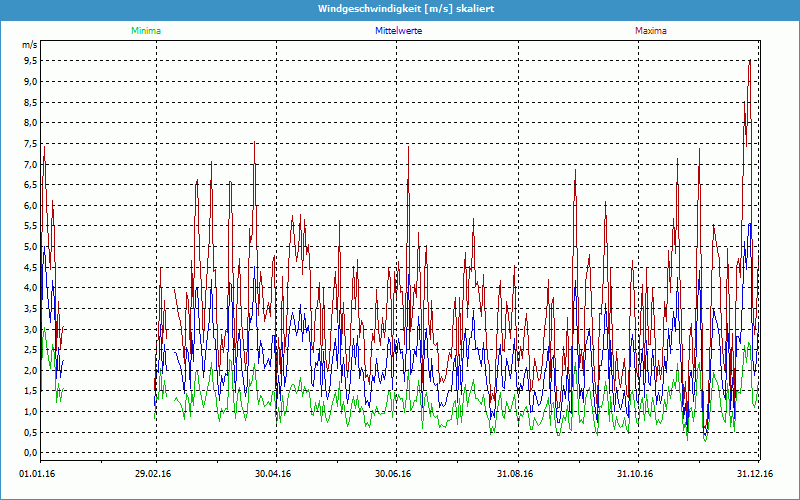Select the 29.02.16 date label
Screen dimensions: 800x500
pos(154,474)
